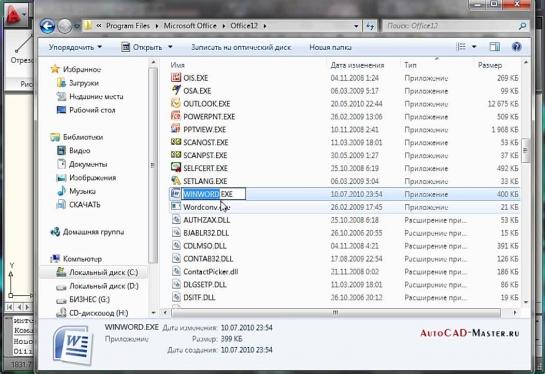Image resolution: width=545 pixels, height=374 pixels.
Task: Select Локальный диск (C:)
Action: (104, 273)
